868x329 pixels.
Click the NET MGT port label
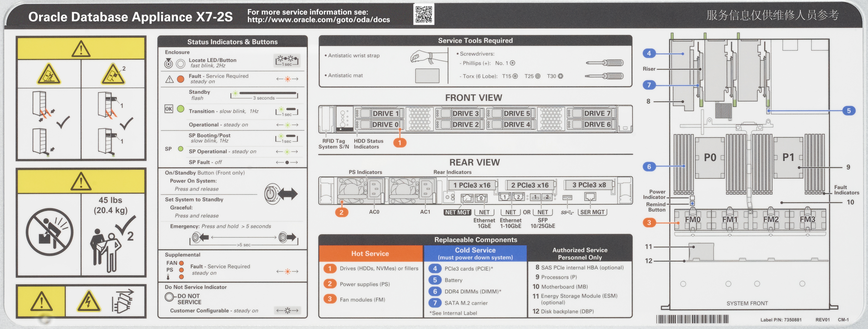(x=457, y=212)
